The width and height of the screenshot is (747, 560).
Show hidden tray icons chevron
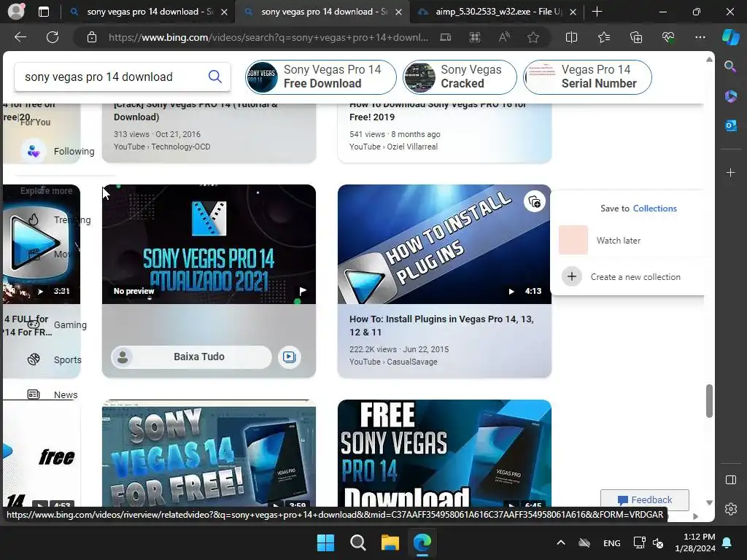tap(561, 542)
